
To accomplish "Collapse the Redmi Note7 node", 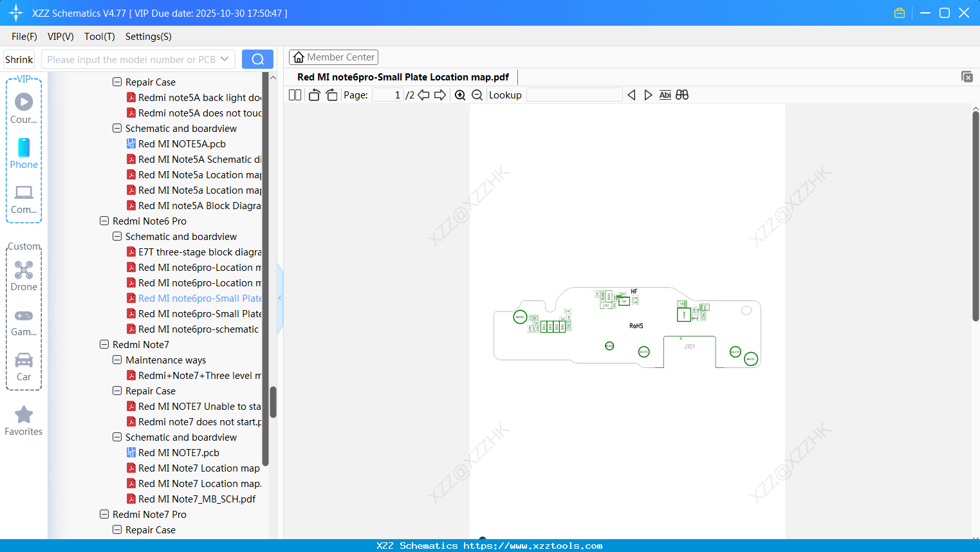I will (x=104, y=345).
